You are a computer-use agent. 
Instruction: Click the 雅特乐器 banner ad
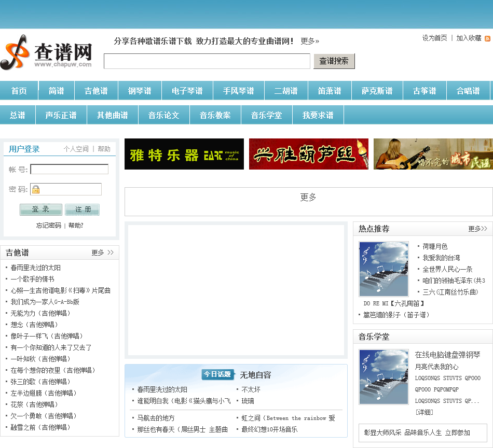tap(184, 154)
